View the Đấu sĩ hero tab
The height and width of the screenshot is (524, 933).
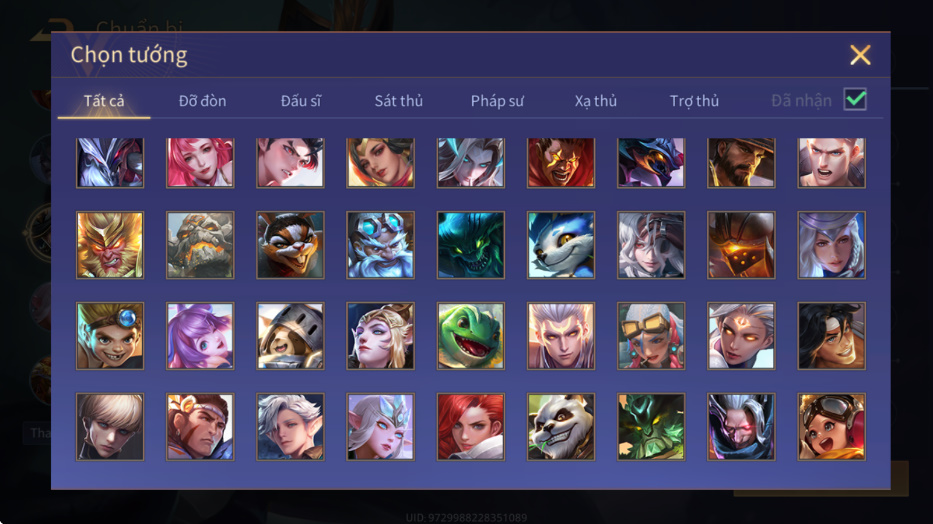pos(300,101)
